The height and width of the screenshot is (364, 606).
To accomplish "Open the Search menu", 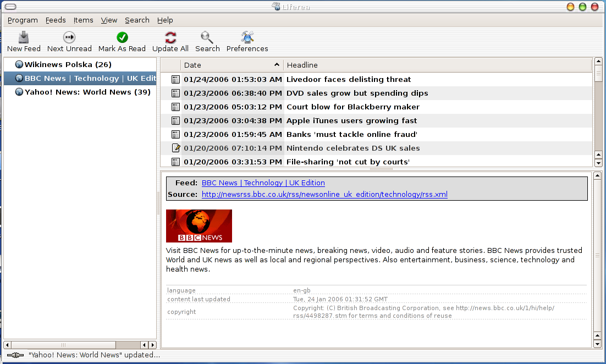I will coord(137,20).
